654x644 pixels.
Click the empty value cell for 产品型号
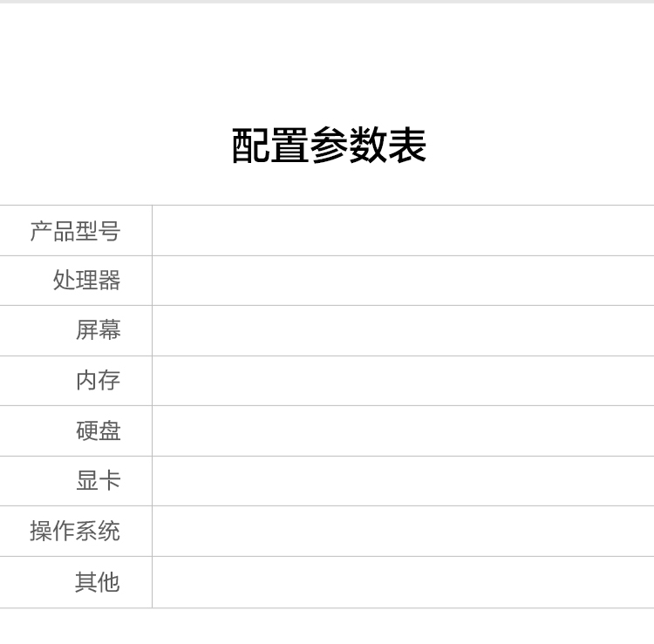pyautogui.click(x=404, y=231)
